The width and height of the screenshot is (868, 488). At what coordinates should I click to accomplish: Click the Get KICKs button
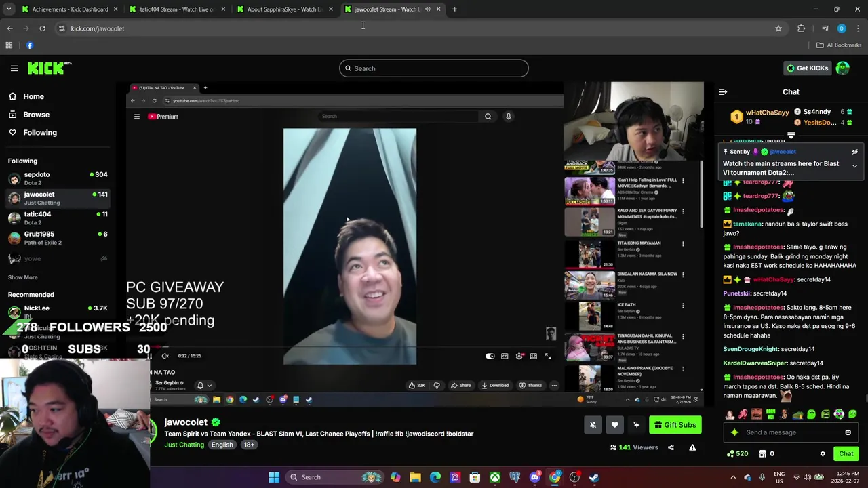(x=807, y=68)
